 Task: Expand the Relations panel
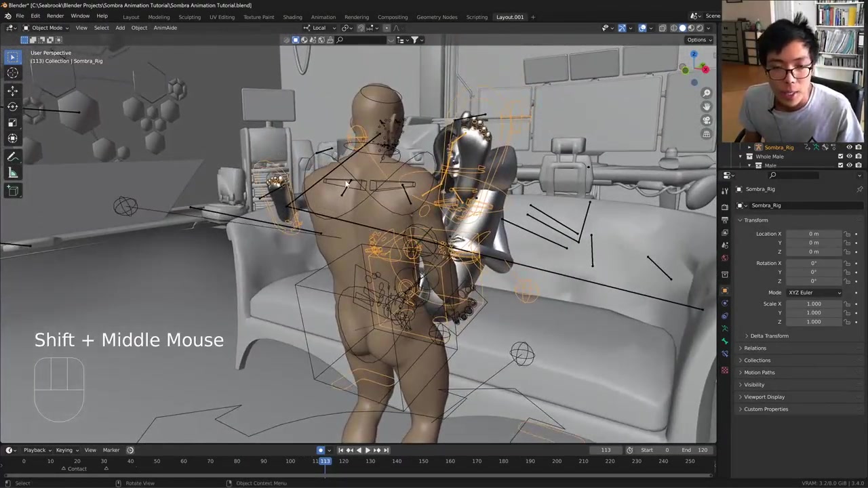point(755,348)
